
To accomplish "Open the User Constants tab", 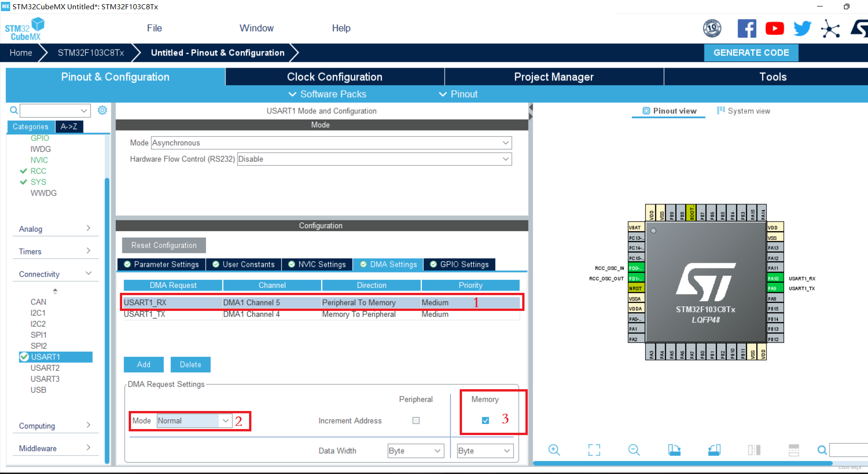I will pos(244,264).
